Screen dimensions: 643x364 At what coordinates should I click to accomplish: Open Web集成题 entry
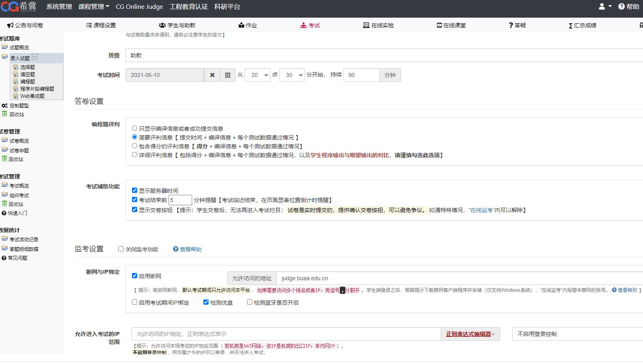(32, 96)
